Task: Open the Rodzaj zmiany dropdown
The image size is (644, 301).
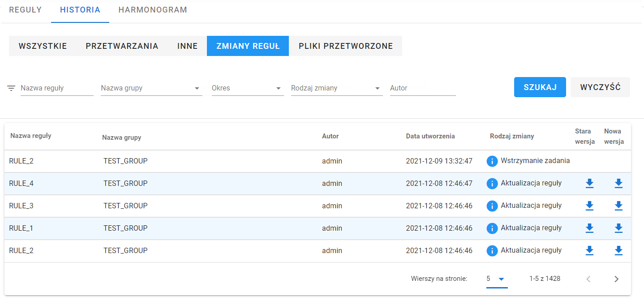Action: pyautogui.click(x=337, y=88)
